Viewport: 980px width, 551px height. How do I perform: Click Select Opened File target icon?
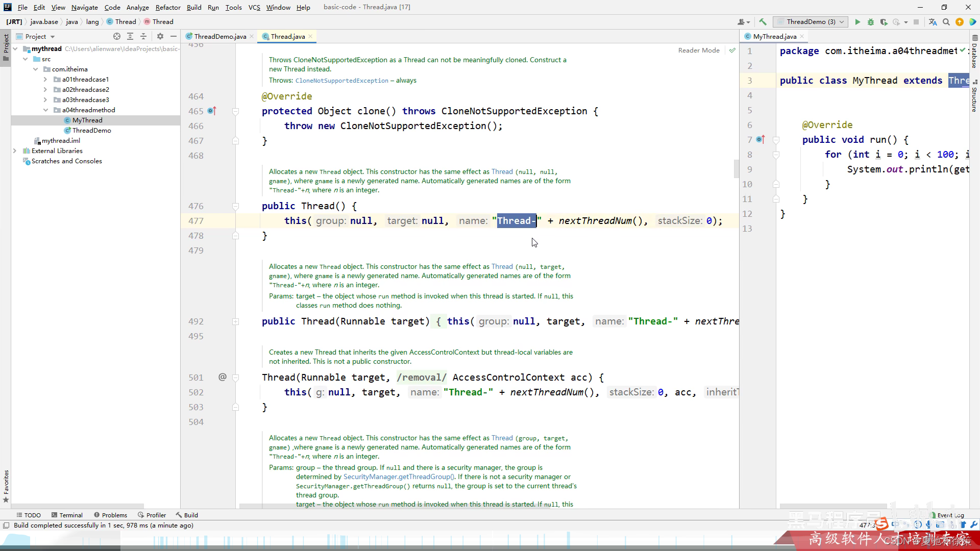point(117,36)
